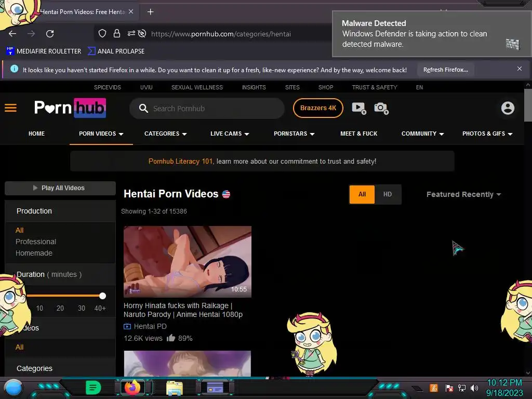Click the site logo
532x399 pixels.
[x=70, y=108]
